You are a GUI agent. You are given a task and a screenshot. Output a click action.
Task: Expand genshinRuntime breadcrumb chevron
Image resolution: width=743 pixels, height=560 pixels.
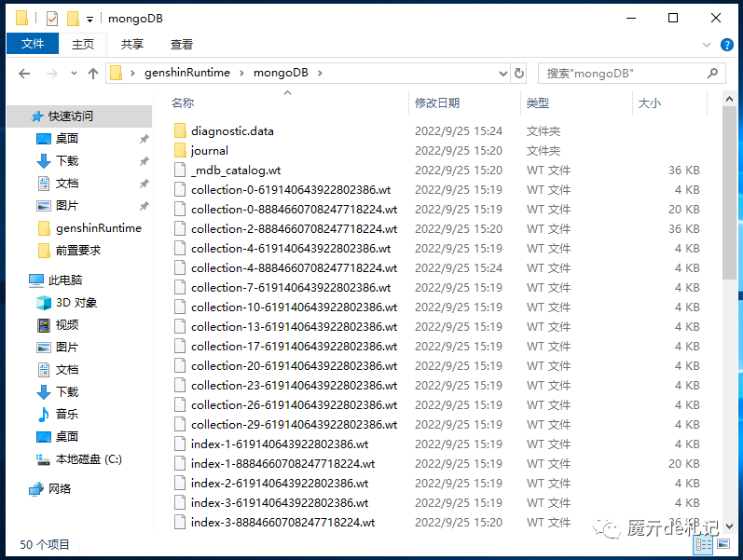(x=241, y=73)
